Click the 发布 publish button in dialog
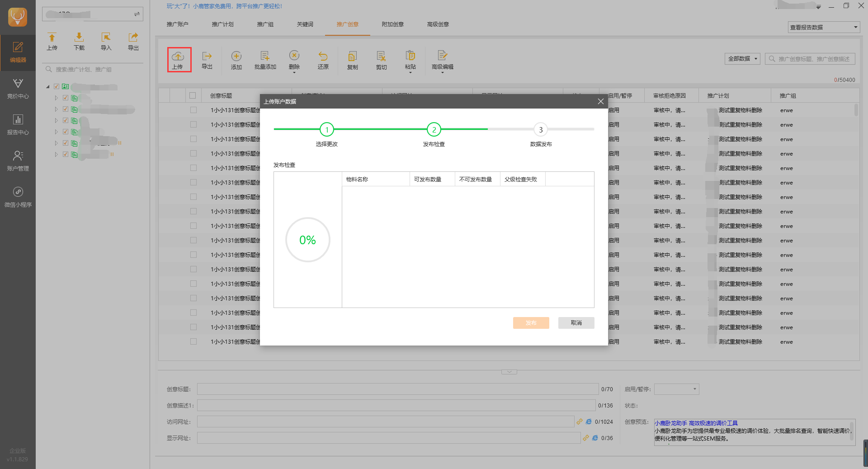This screenshot has height=469, width=868. coord(531,323)
